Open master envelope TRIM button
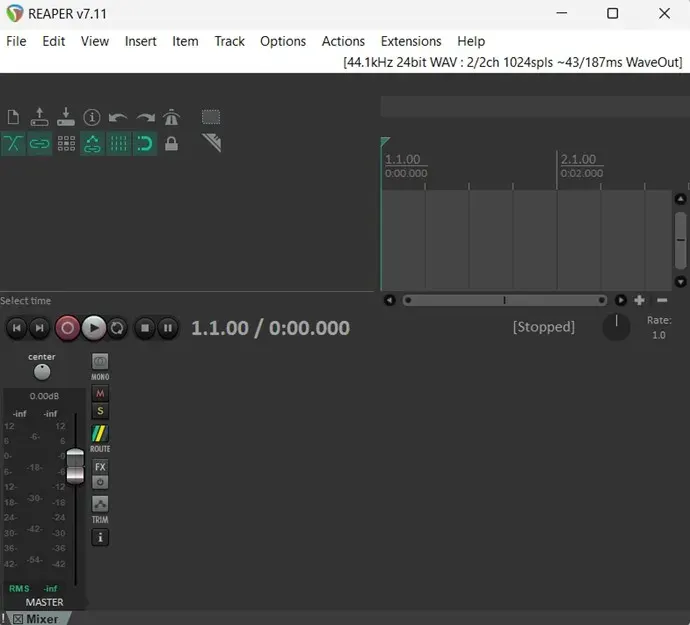The image size is (690, 625). click(100, 504)
